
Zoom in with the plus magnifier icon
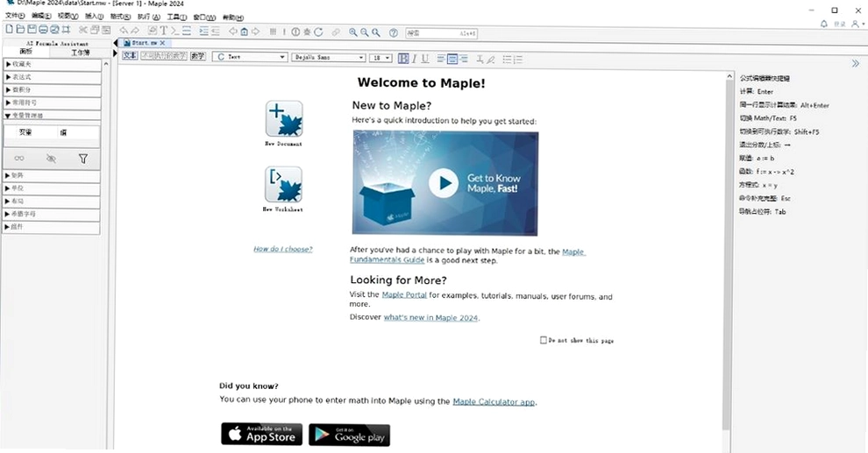pos(353,32)
